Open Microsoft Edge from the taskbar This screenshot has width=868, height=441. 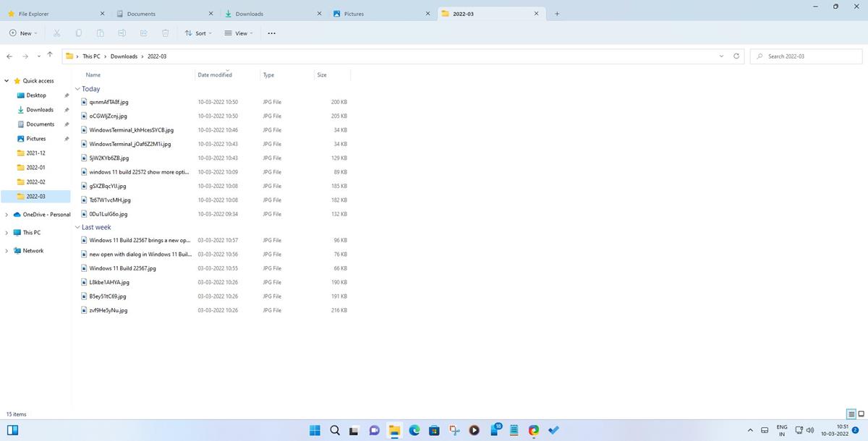[x=414, y=430]
